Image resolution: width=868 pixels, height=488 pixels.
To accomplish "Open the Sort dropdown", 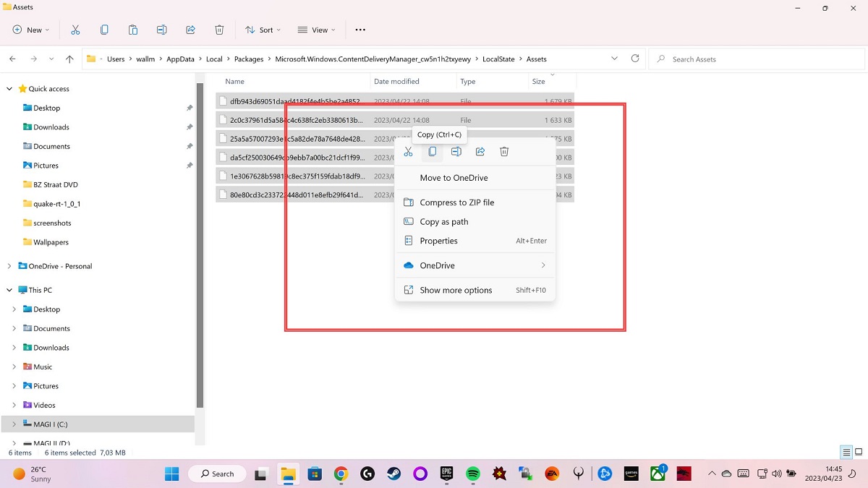I will 263,30.
